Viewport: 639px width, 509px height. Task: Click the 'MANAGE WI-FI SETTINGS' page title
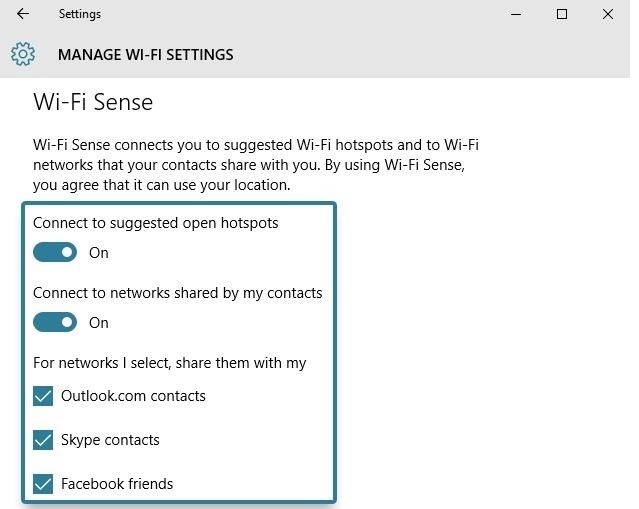[145, 54]
